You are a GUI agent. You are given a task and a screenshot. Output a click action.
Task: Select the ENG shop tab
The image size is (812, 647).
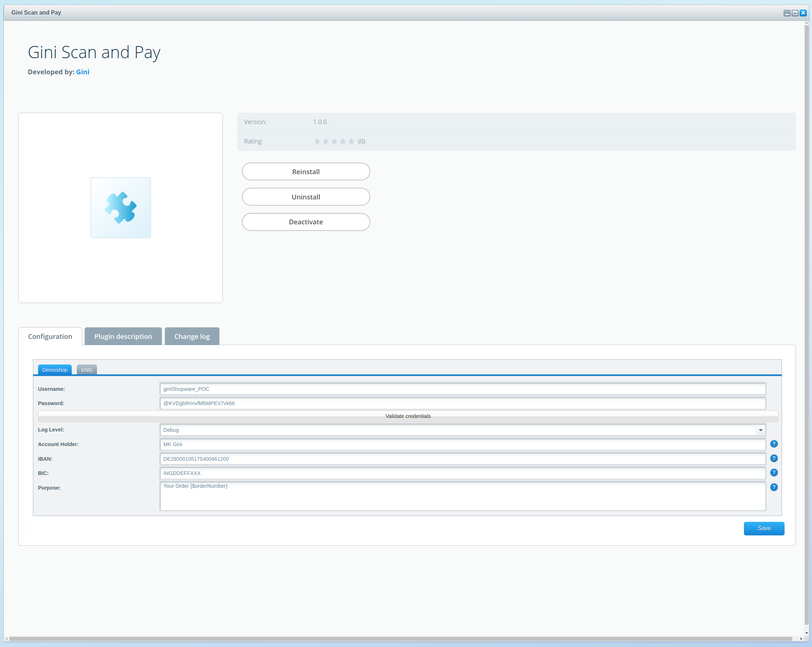(87, 370)
